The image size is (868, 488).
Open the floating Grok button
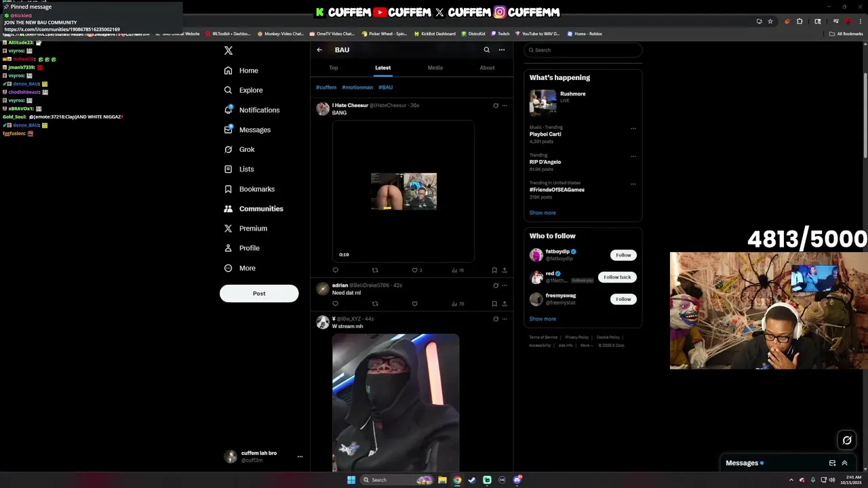(847, 441)
